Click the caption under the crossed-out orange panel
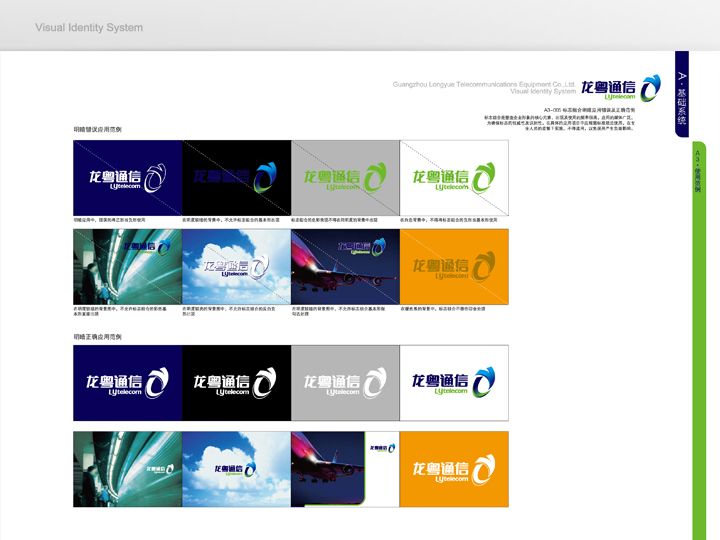 coord(443,309)
